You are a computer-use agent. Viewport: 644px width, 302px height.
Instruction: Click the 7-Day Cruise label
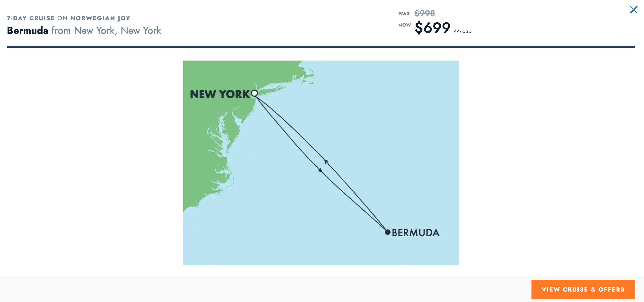pos(31,18)
